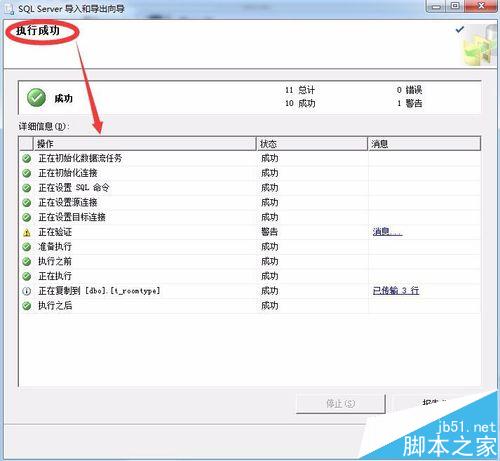Select the row 正在设置 SQL 命令
500x461 pixels.
pos(250,188)
